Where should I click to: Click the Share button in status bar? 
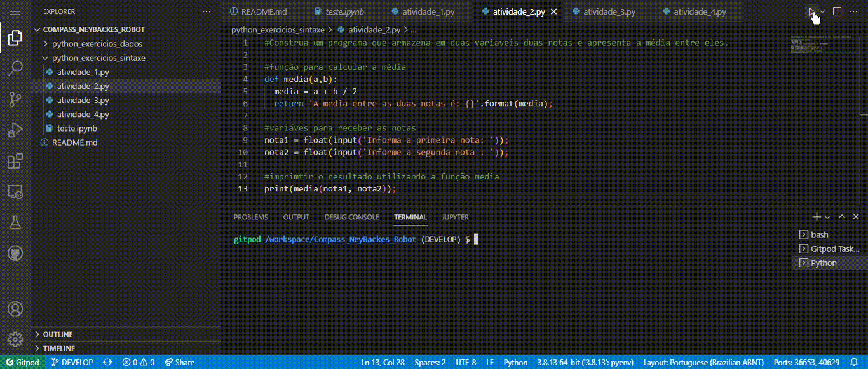180,362
